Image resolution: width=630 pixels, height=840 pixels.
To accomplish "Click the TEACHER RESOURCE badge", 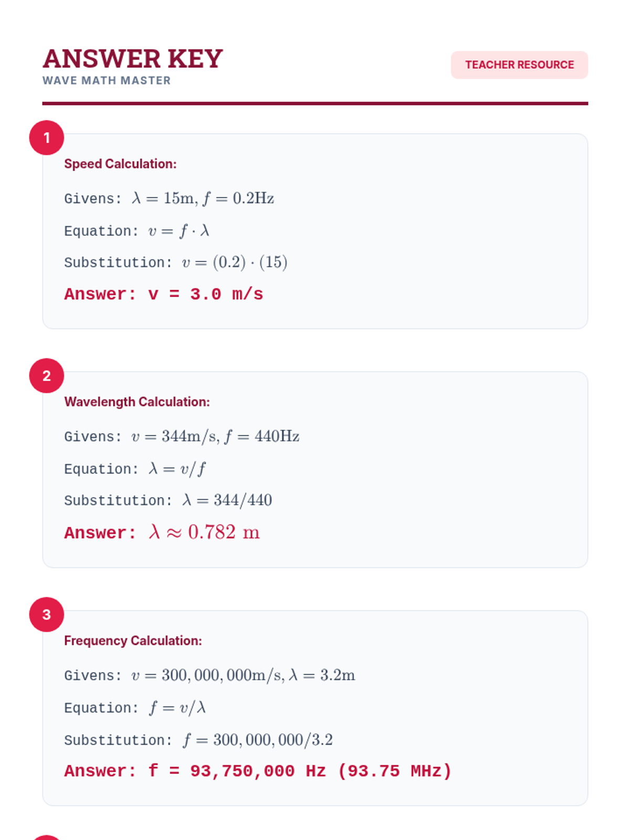I will tap(519, 65).
